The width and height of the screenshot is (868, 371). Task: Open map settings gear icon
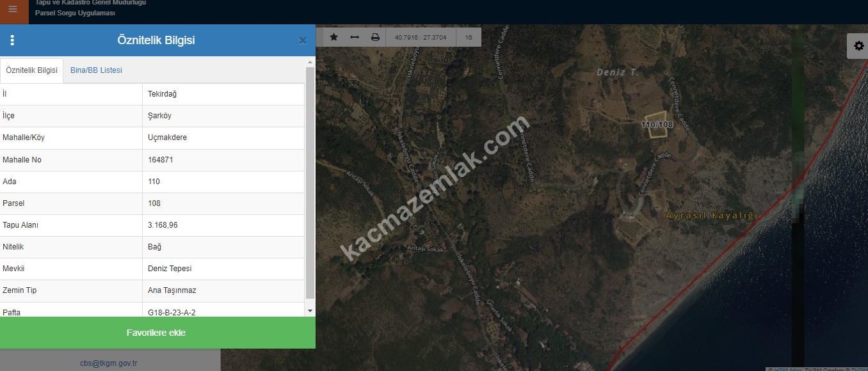[x=858, y=46]
